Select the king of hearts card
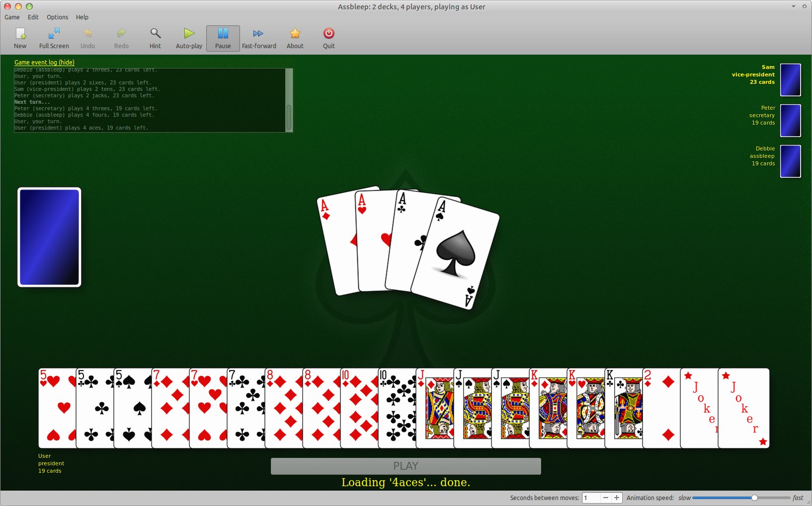The image size is (812, 506). [586, 408]
